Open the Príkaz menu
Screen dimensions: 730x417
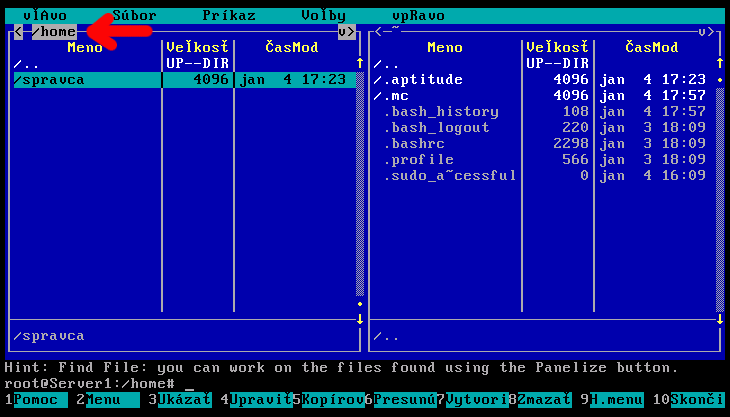[x=229, y=16]
